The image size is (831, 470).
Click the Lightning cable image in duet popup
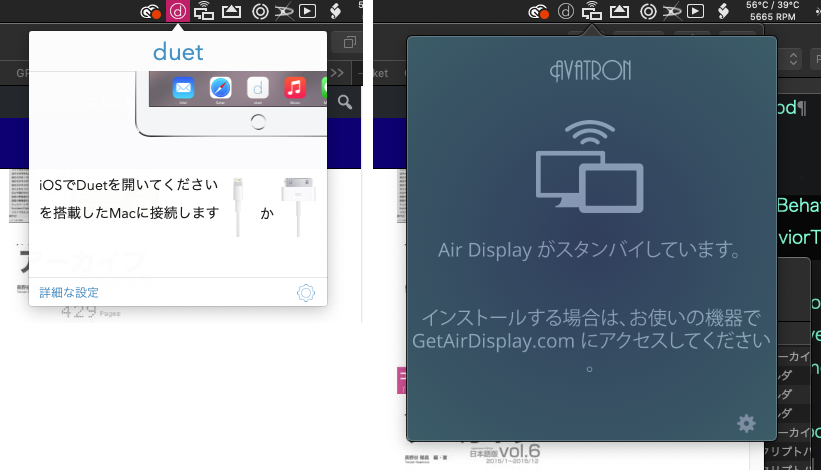(238, 207)
